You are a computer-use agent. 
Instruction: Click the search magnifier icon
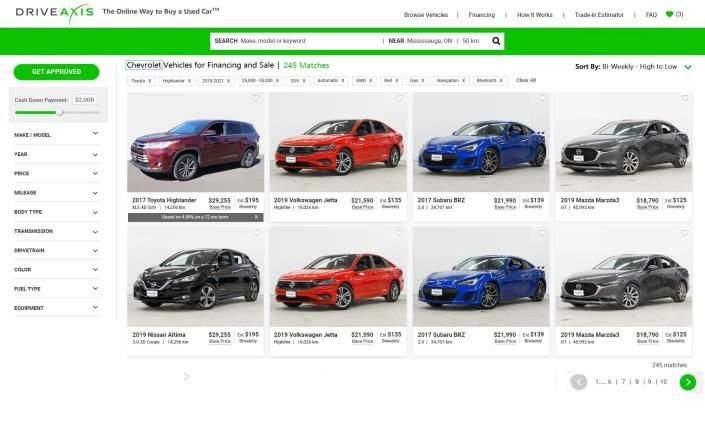point(496,41)
